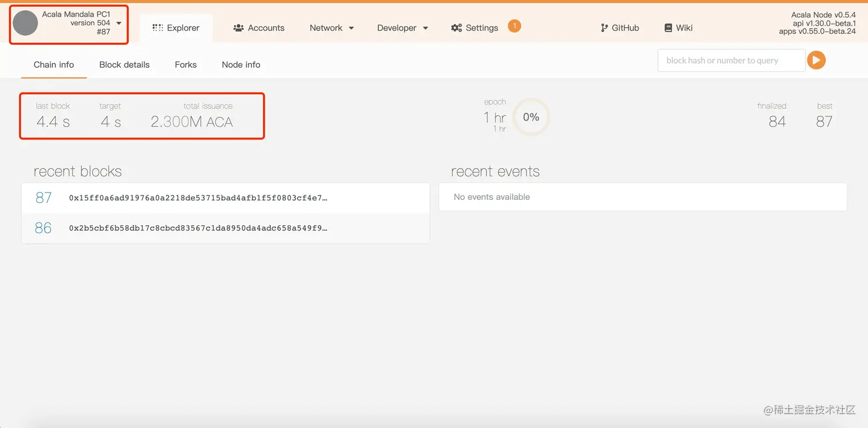Open block number 86
Image resolution: width=868 pixels, height=428 pixels.
44,228
